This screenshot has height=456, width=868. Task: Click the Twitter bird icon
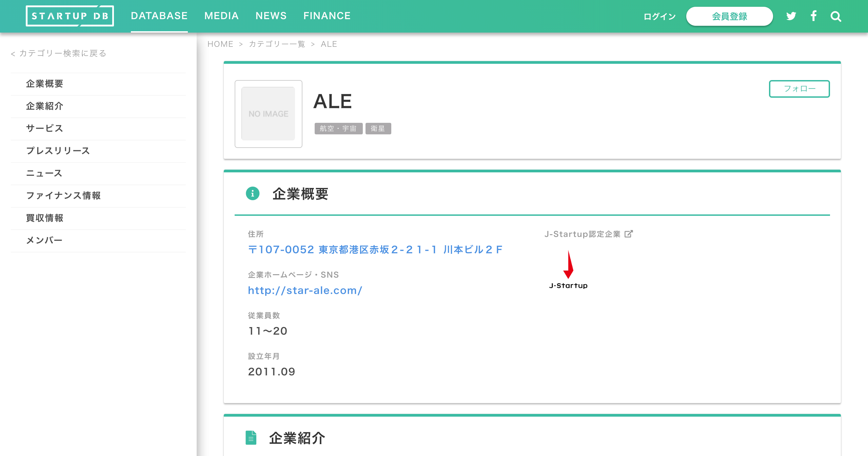point(791,16)
